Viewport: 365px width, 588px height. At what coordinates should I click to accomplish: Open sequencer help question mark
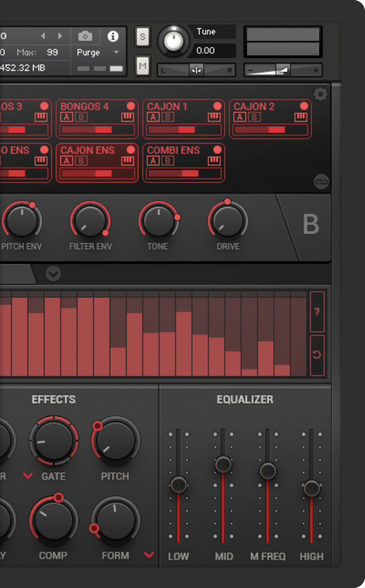(x=317, y=312)
